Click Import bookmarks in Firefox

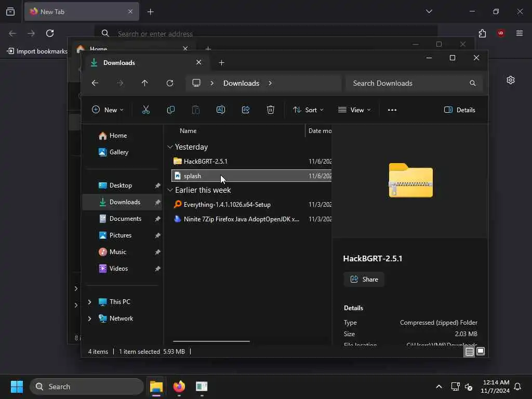[37, 51]
